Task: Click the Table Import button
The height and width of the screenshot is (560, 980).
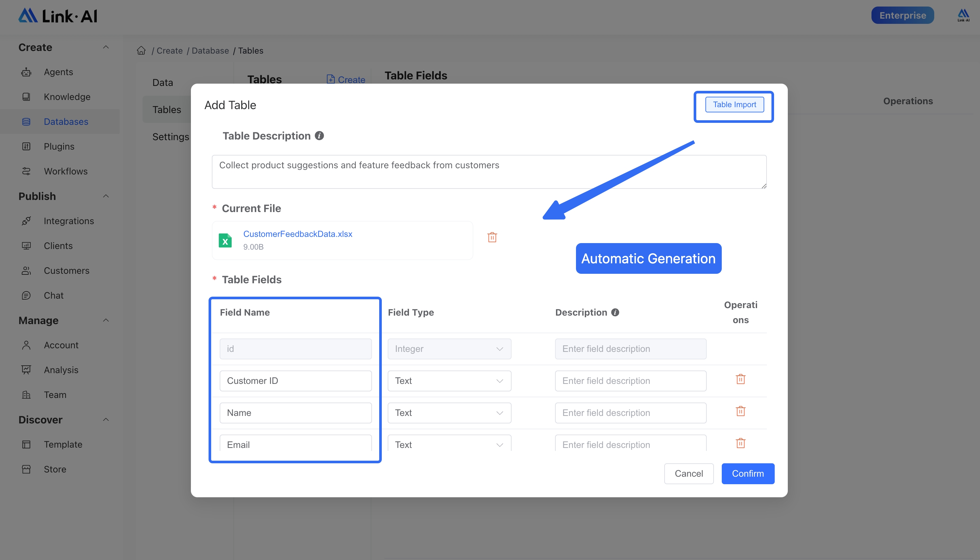Action: [734, 105]
